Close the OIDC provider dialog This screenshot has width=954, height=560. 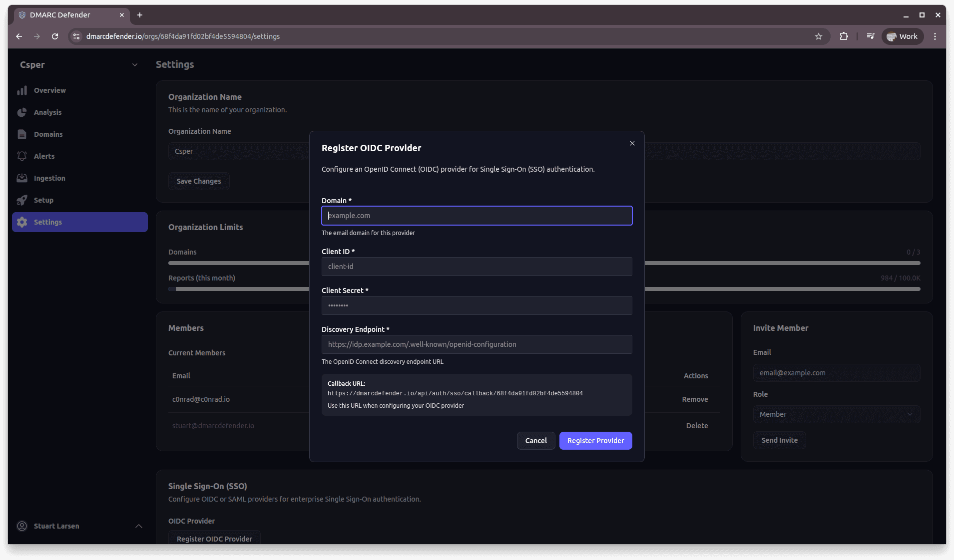(631, 143)
